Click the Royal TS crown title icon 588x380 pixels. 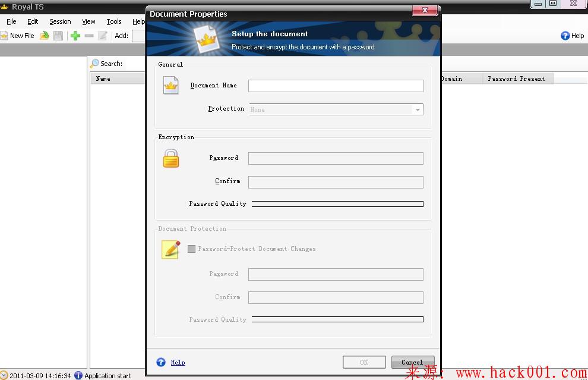point(5,7)
